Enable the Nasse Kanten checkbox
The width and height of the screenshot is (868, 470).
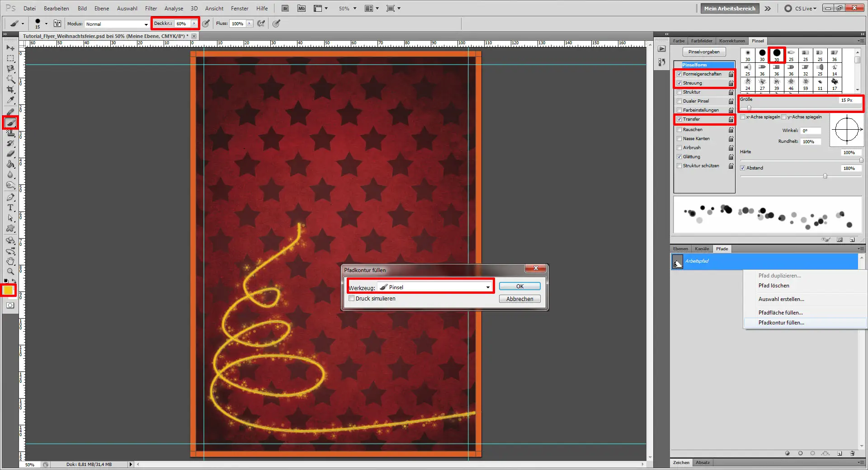679,139
